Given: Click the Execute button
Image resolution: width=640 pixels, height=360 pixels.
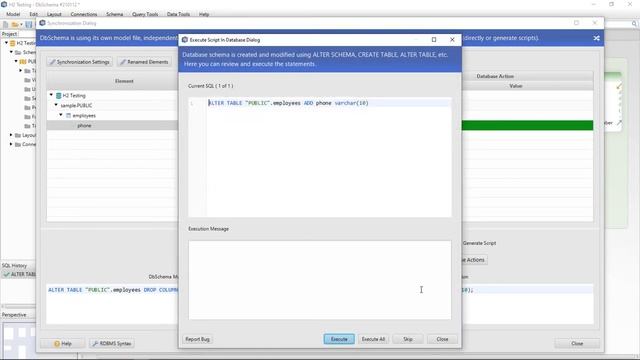Looking at the screenshot, I should [339, 339].
